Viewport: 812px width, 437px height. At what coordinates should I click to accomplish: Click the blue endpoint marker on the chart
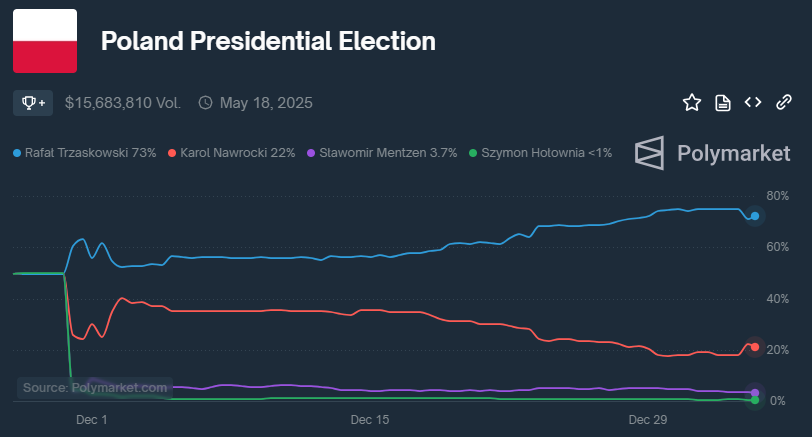755,216
